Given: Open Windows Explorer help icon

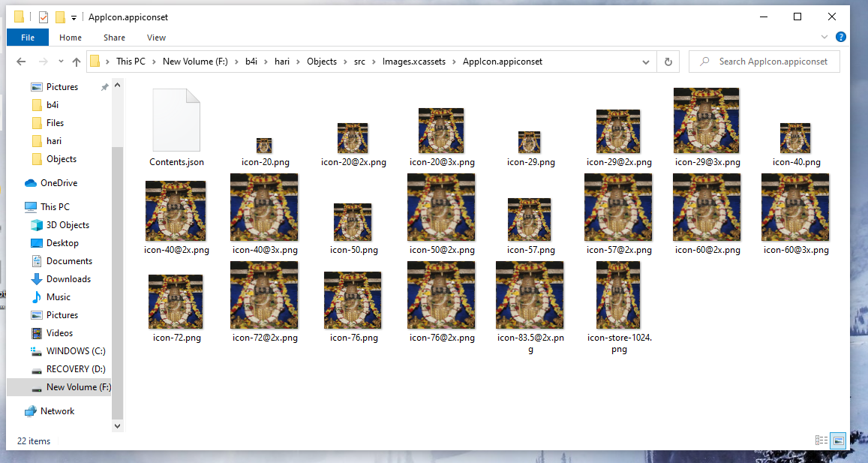Looking at the screenshot, I should [x=840, y=37].
